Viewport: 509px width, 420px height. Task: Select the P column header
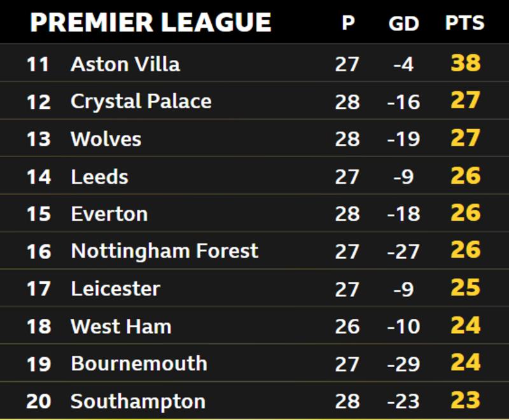coord(348,23)
